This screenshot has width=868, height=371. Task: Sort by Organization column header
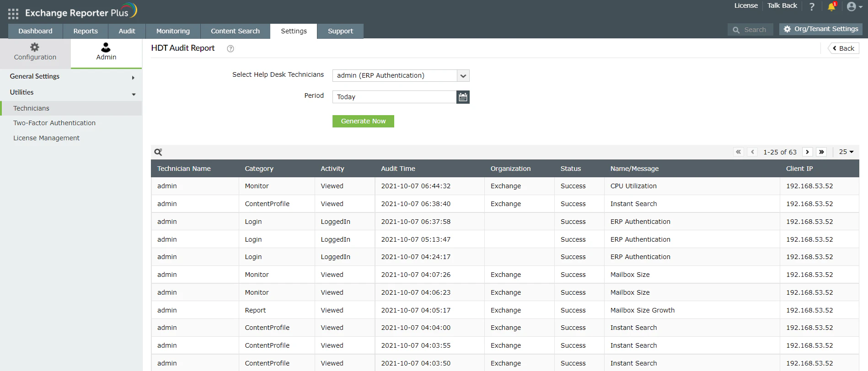click(x=510, y=169)
